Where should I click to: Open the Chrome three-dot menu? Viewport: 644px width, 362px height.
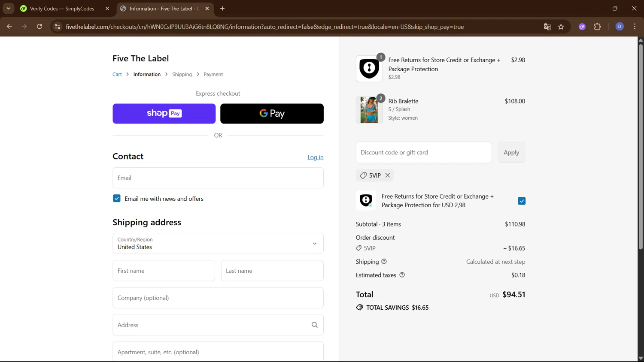tap(635, 27)
